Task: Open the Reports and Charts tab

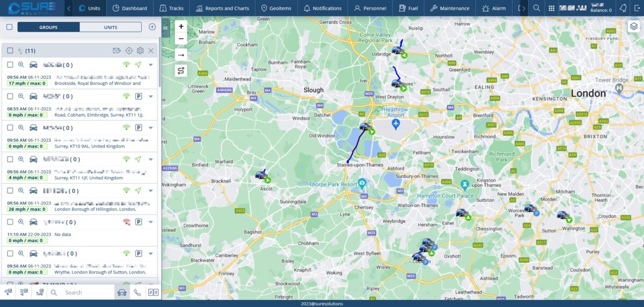Action: coord(223,8)
